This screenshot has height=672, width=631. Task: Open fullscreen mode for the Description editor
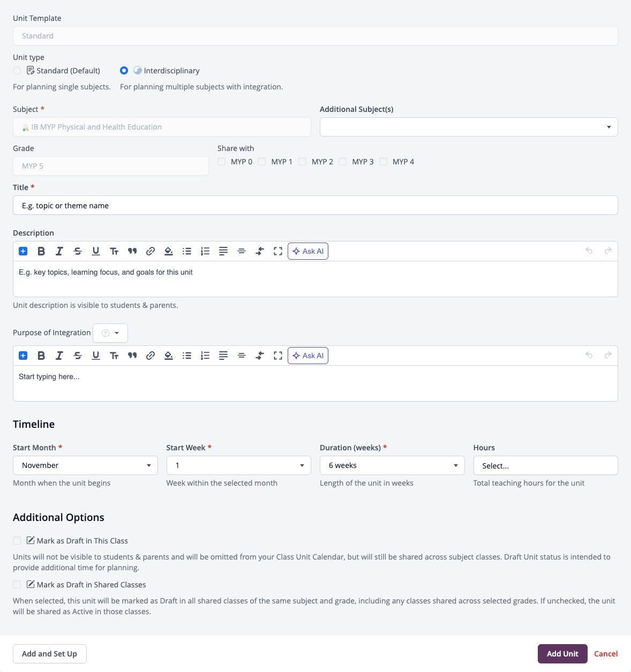[278, 251]
